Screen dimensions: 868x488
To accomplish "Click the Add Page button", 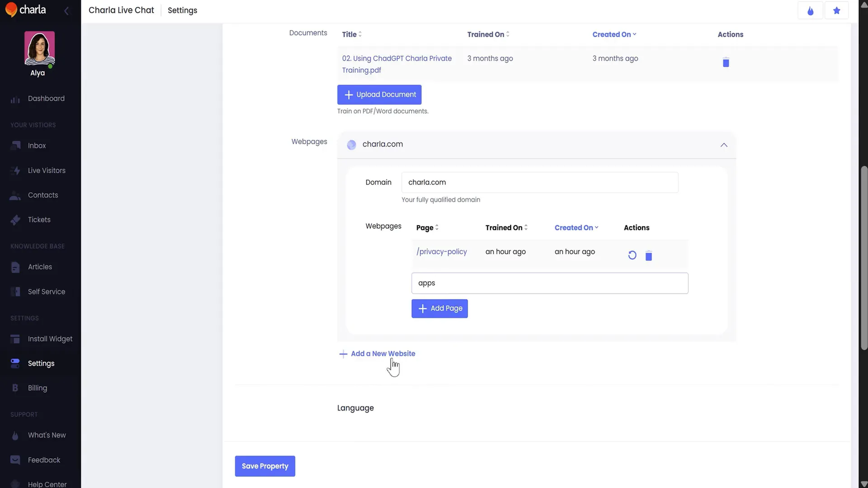I will point(439,308).
